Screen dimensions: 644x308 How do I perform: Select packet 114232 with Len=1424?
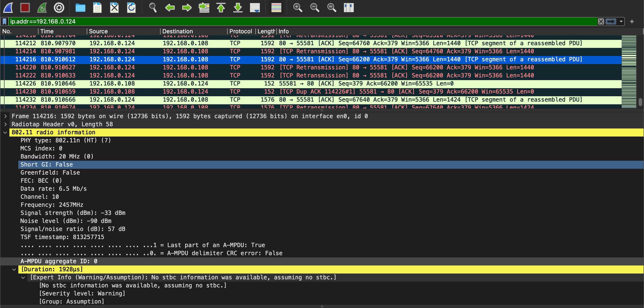click(x=311, y=100)
